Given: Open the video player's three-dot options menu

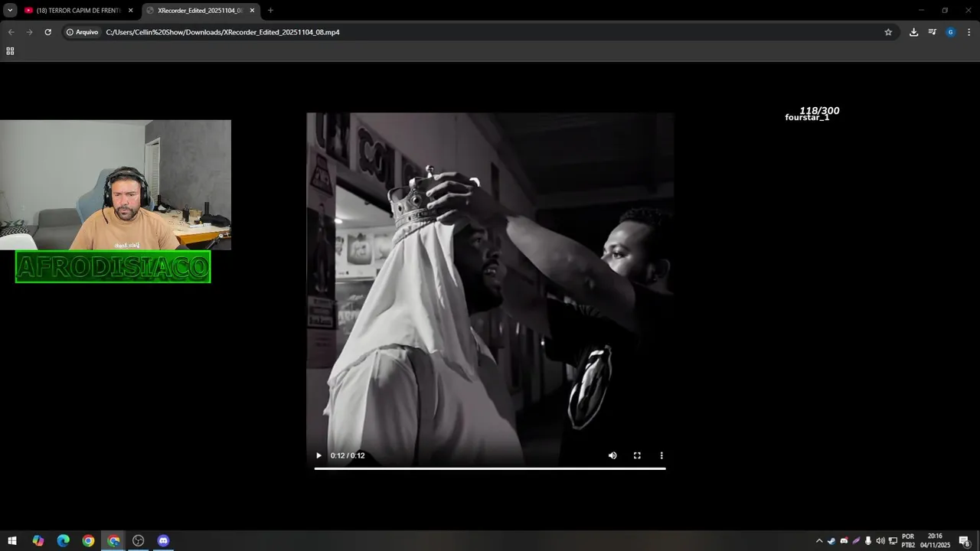Looking at the screenshot, I should pyautogui.click(x=661, y=455).
